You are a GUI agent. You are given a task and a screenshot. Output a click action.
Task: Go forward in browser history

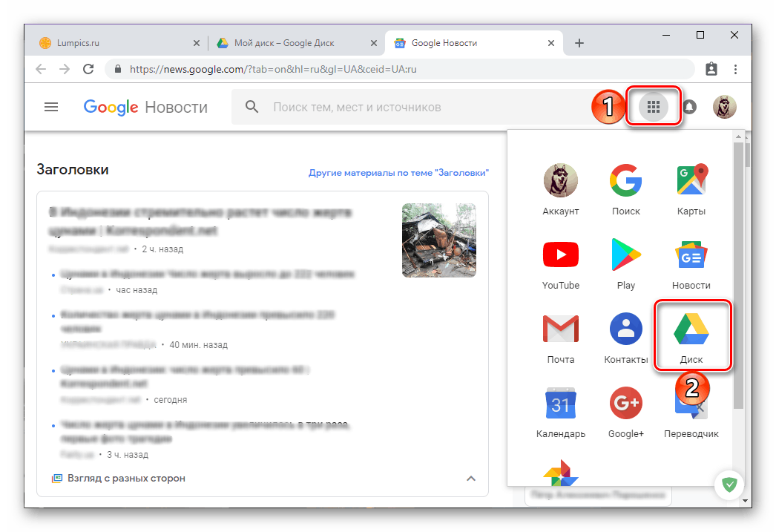65,69
